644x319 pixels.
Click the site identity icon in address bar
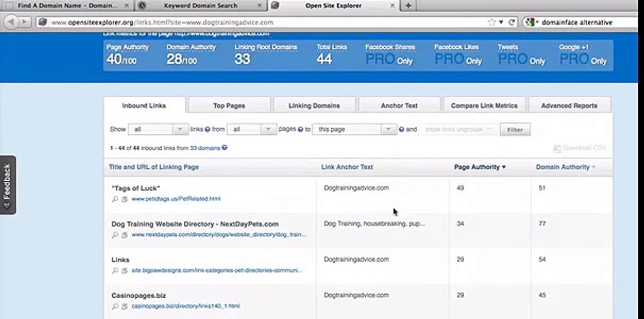[x=43, y=22]
